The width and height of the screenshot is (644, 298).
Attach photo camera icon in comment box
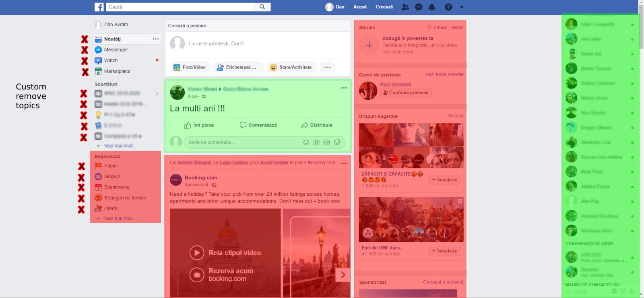coord(316,142)
